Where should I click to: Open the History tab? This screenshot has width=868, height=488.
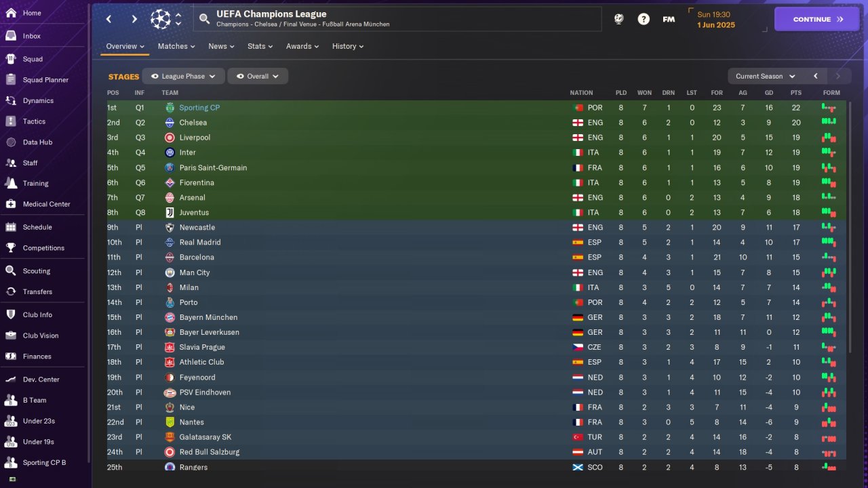click(x=347, y=46)
